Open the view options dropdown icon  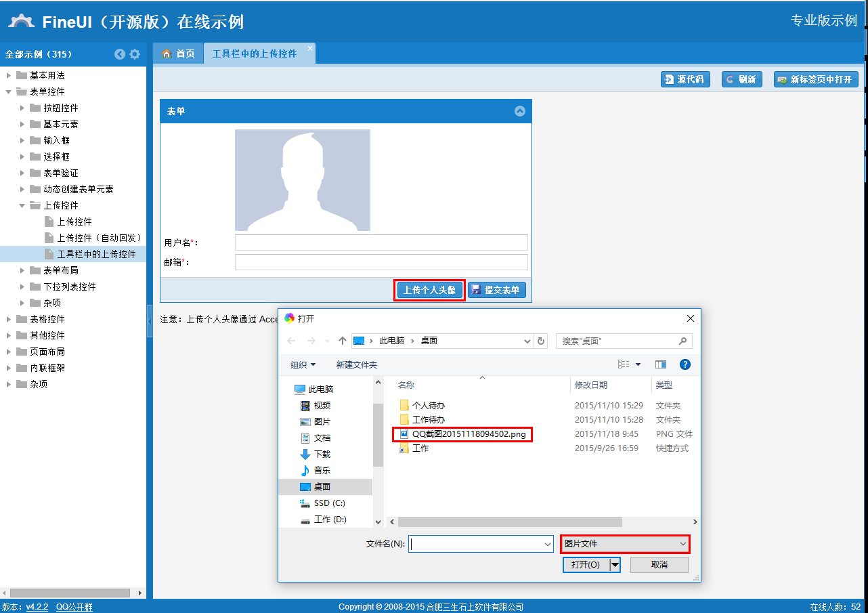(x=638, y=364)
